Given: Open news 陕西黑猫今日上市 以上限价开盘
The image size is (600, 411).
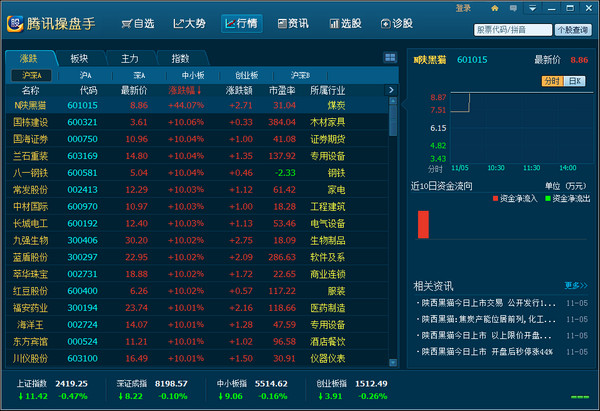Looking at the screenshot, I should (486, 336).
